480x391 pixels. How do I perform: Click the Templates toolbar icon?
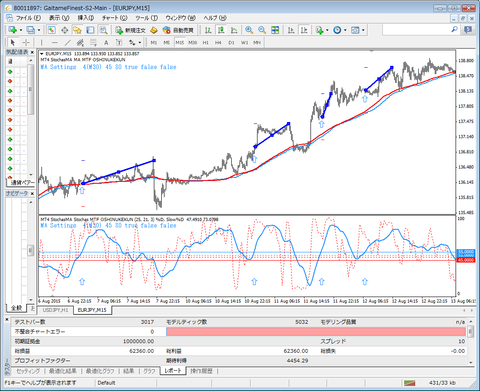pos(355,30)
